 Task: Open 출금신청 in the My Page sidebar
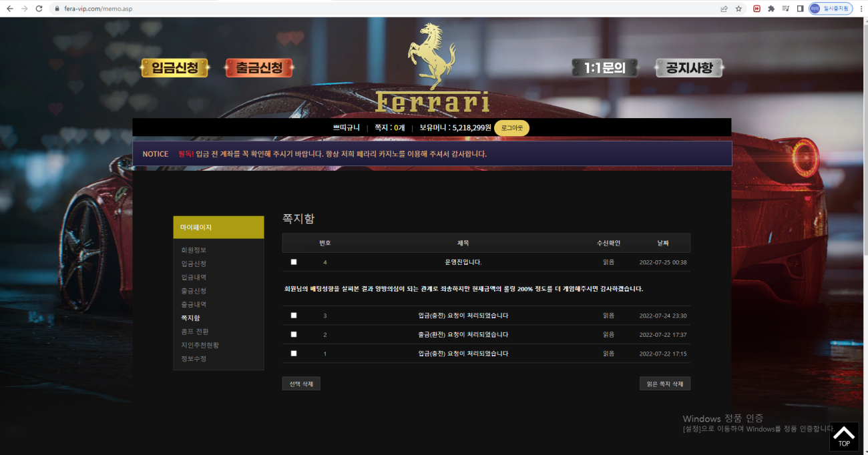(194, 291)
